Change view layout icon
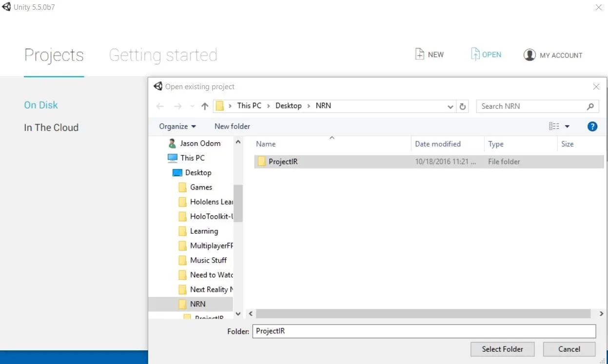The height and width of the screenshot is (364, 608). (554, 127)
